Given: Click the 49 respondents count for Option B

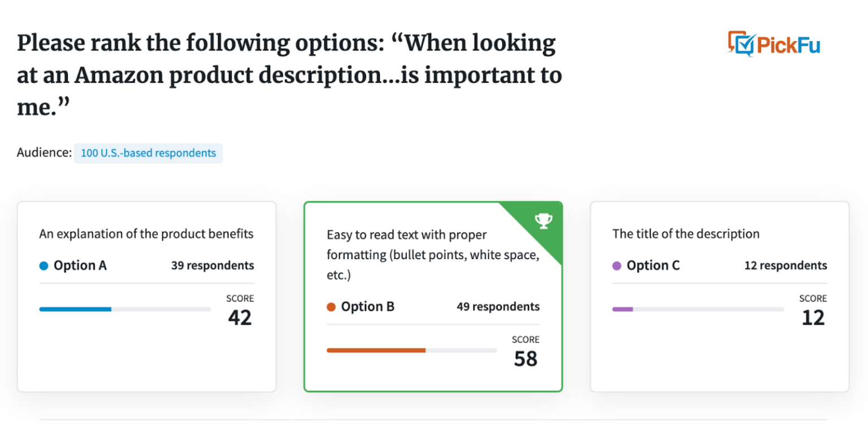Looking at the screenshot, I should [x=497, y=307].
